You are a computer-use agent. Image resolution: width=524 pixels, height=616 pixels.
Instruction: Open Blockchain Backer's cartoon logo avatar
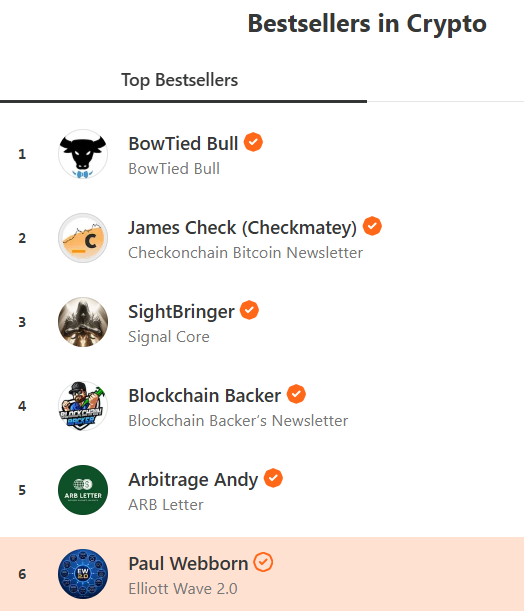pyautogui.click(x=83, y=406)
